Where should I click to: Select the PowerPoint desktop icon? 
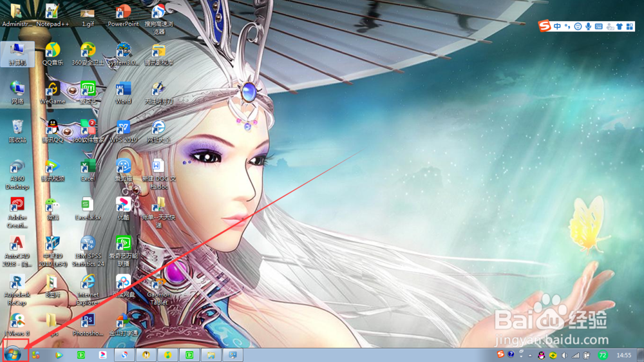(123, 15)
